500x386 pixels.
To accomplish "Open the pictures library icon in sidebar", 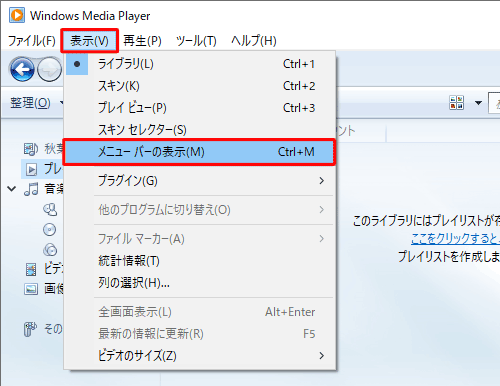I will point(31,289).
